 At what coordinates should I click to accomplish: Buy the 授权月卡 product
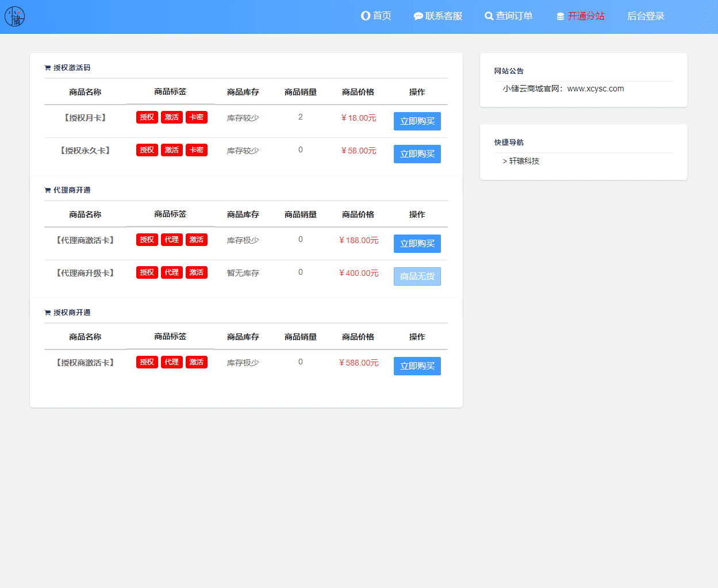417,121
